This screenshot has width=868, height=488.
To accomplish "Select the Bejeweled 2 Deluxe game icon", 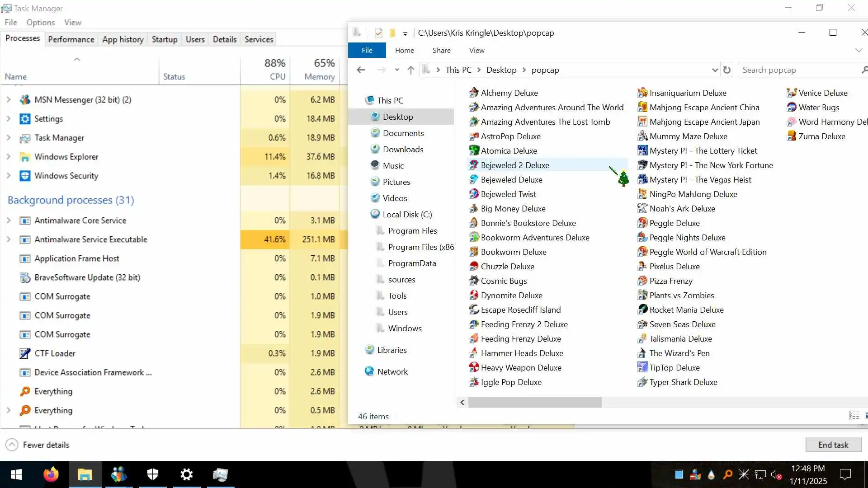I will coord(473,165).
